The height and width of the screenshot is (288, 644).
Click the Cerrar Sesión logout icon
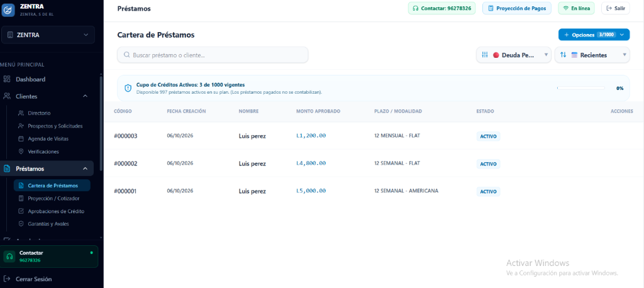point(6,279)
